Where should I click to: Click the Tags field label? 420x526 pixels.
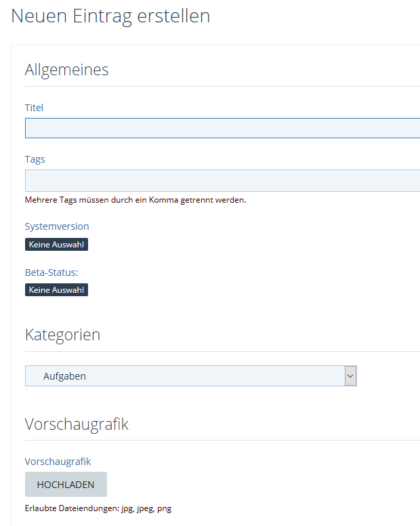click(35, 159)
